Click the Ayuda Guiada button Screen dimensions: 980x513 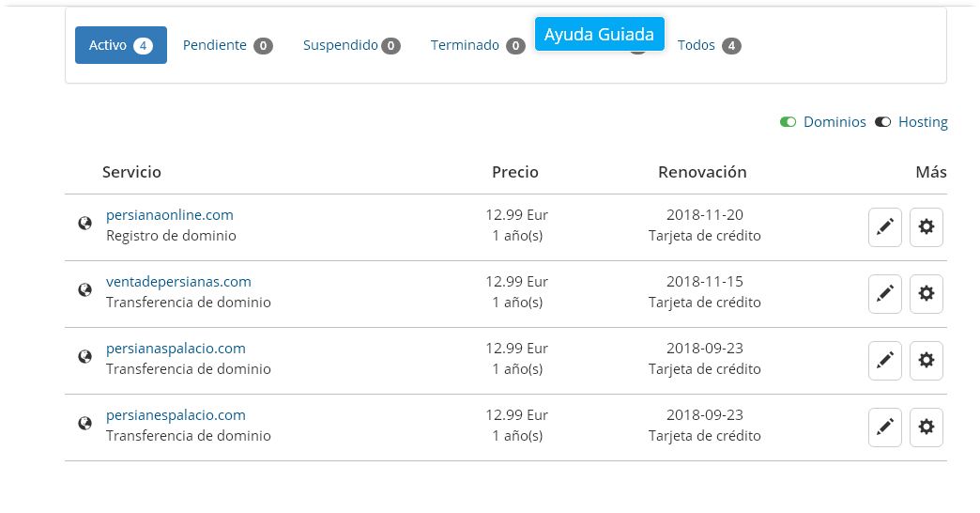coord(600,34)
